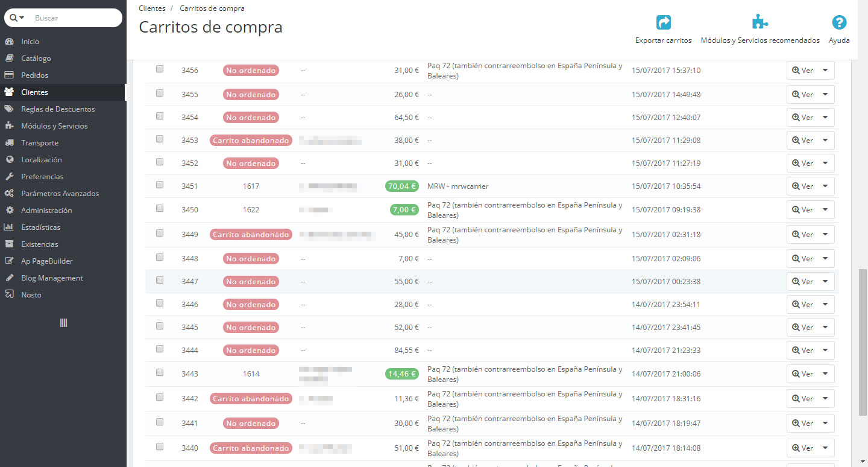Screen dimensions: 868x467
Task: Click the search magnifier icon
Action: (x=13, y=18)
